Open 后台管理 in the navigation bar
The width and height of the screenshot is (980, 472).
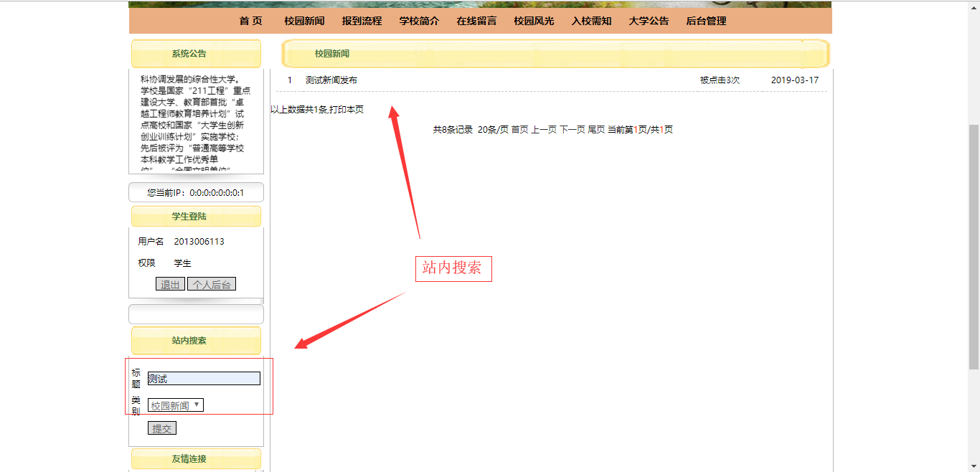706,21
